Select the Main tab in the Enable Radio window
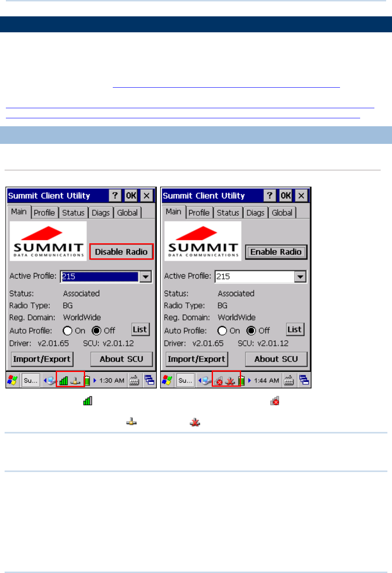The width and height of the screenshot is (392, 573). coord(174,212)
